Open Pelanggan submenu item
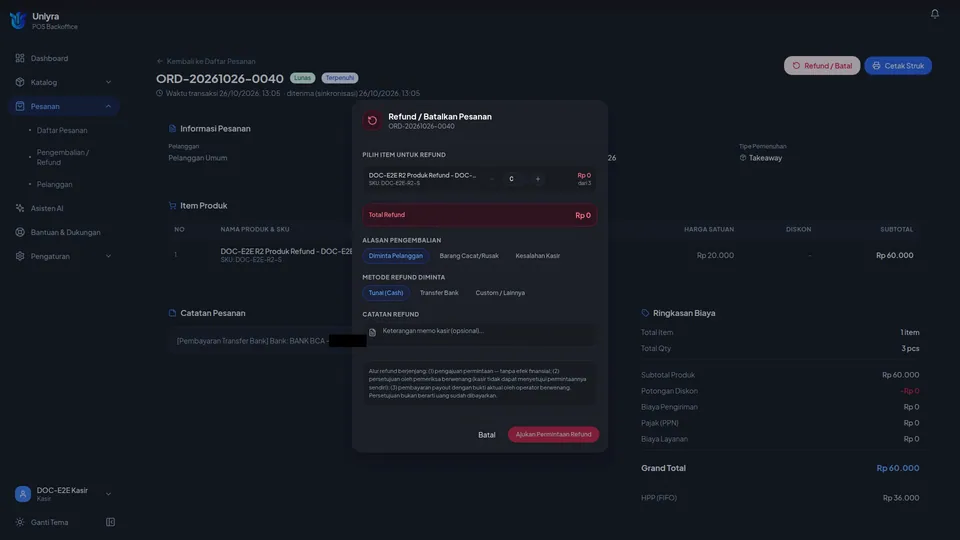Viewport: 960px width, 540px height. click(x=54, y=184)
